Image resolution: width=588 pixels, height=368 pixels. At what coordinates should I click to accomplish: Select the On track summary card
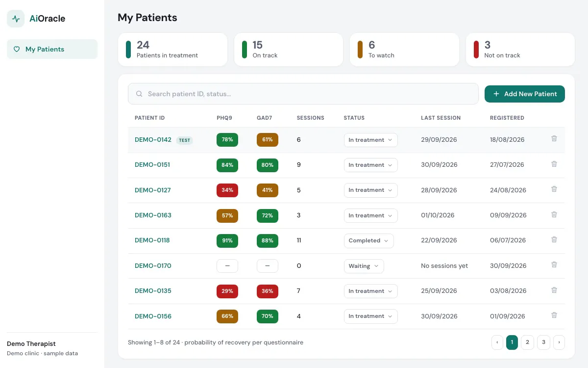coord(289,50)
